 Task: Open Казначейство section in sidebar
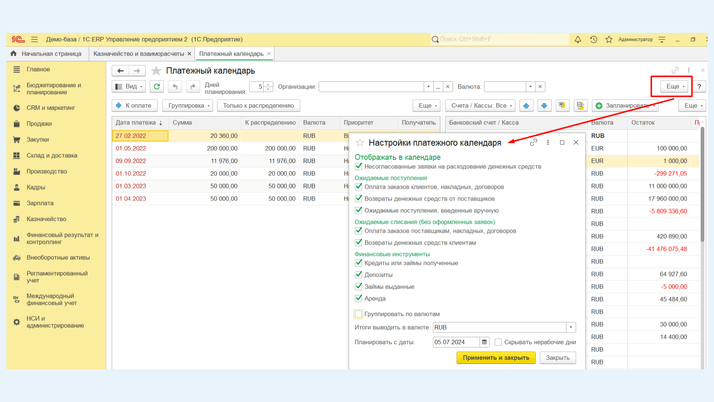pos(46,219)
